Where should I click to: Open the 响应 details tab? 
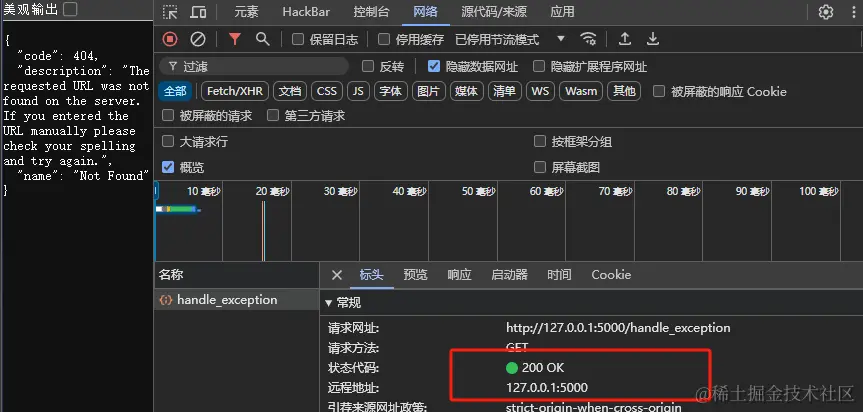(459, 275)
